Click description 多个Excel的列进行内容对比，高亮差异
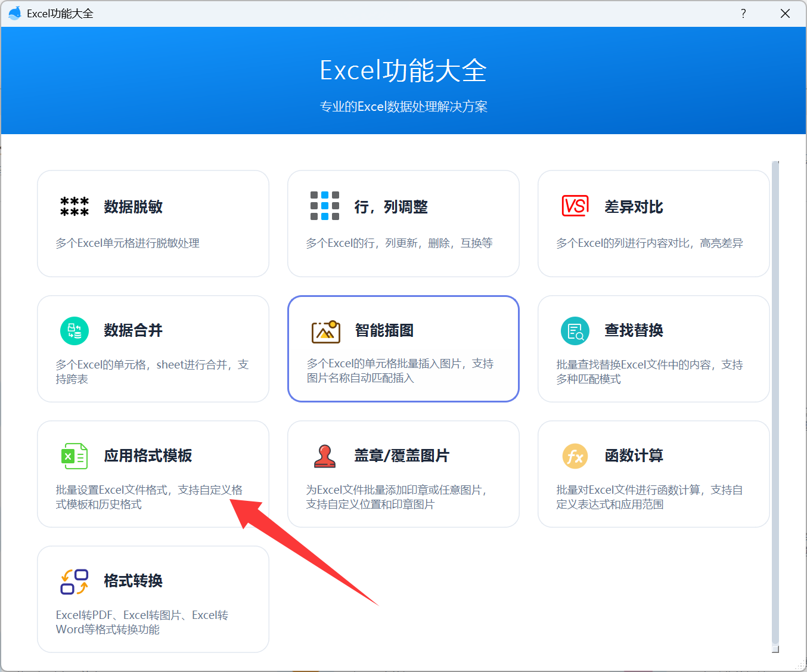Screen dimensions: 807x672 pos(650,243)
